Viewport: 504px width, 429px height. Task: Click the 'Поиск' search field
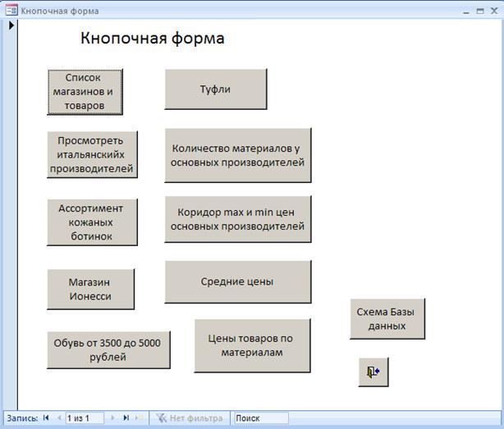(259, 418)
